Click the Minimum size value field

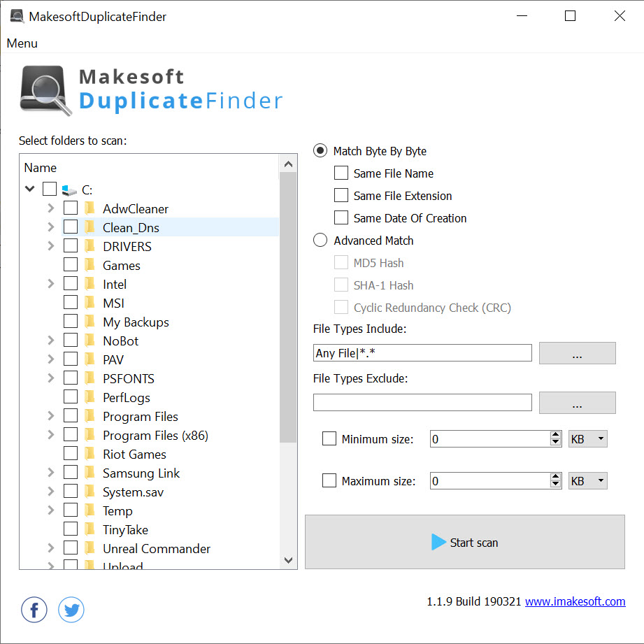point(490,439)
